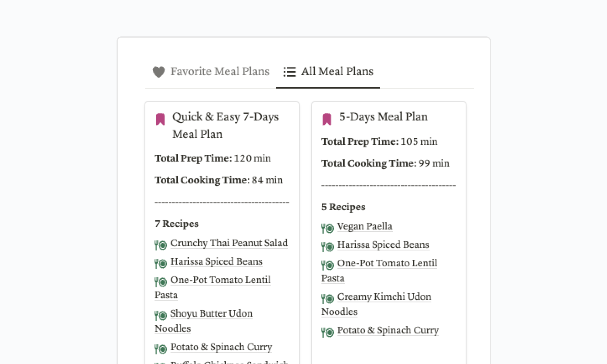Image resolution: width=607 pixels, height=364 pixels.
Task: Open Harissa Spiced Beans in the 5-Days plan
Action: point(383,245)
